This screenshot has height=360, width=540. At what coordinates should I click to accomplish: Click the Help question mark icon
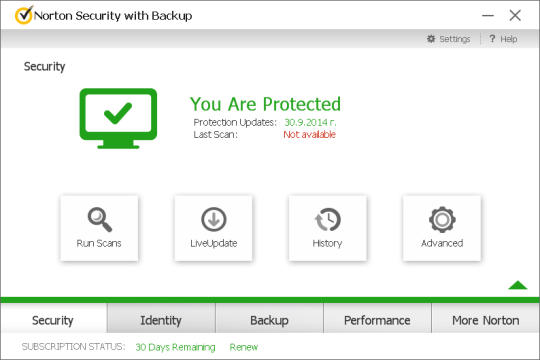[492, 39]
